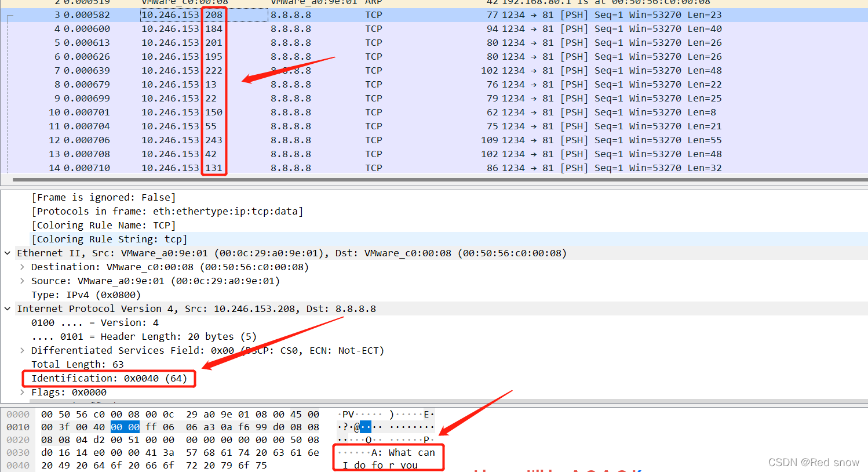This screenshot has height=472, width=868.
Task: Select the Identification: 0x0040 (64) field
Action: coord(109,378)
